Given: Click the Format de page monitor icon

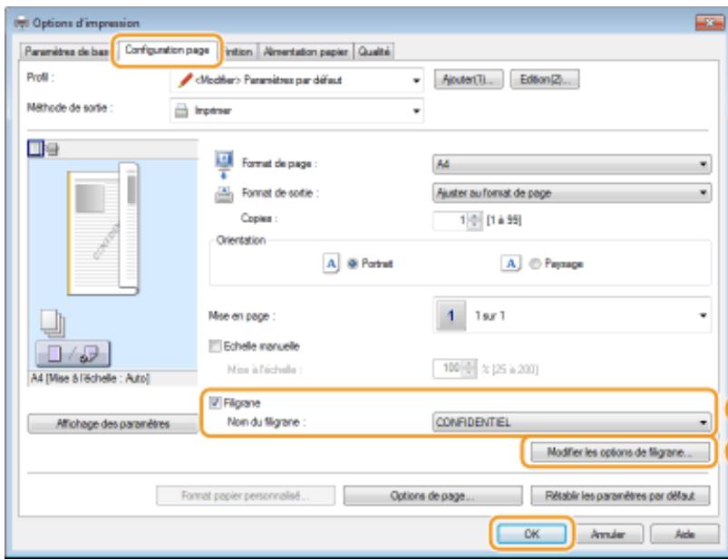Looking at the screenshot, I should point(224,164).
